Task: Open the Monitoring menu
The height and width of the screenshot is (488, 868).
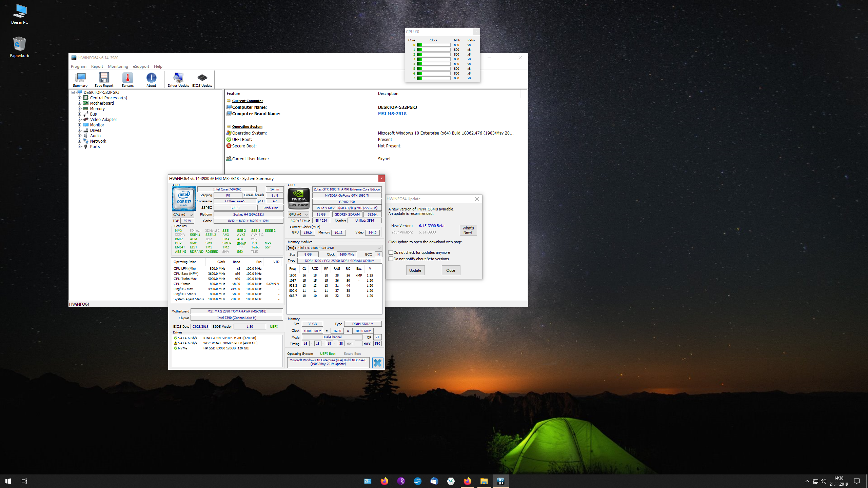Action: point(118,66)
